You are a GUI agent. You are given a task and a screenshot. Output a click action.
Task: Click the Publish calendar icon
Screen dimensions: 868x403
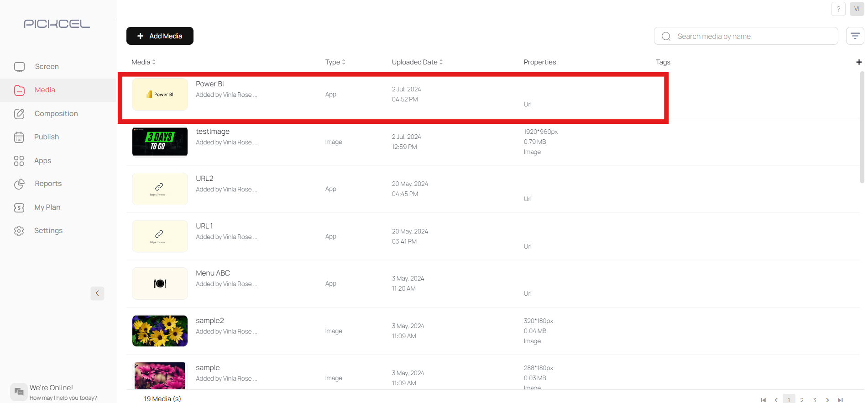19,137
